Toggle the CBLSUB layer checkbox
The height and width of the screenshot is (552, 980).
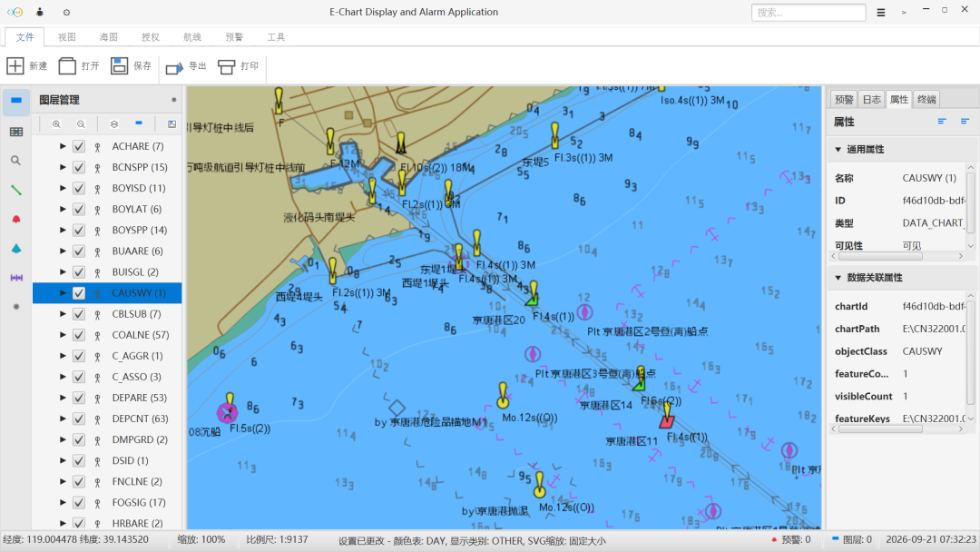tap(79, 314)
